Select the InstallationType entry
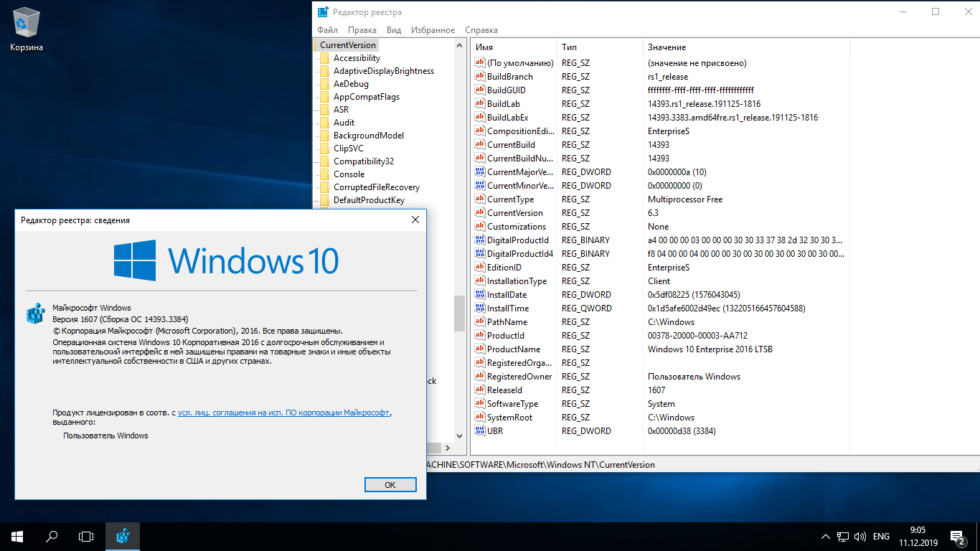Screen dimensions: 980x551 pos(517,281)
